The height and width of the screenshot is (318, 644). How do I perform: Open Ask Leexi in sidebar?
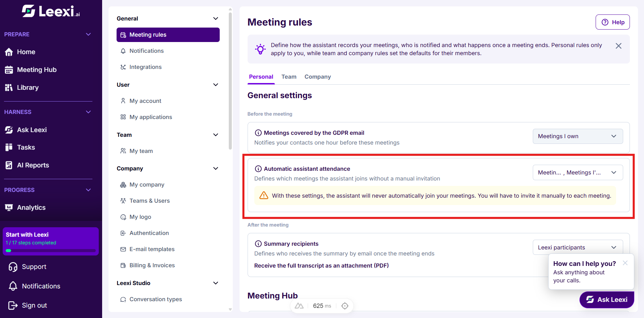pos(26,130)
